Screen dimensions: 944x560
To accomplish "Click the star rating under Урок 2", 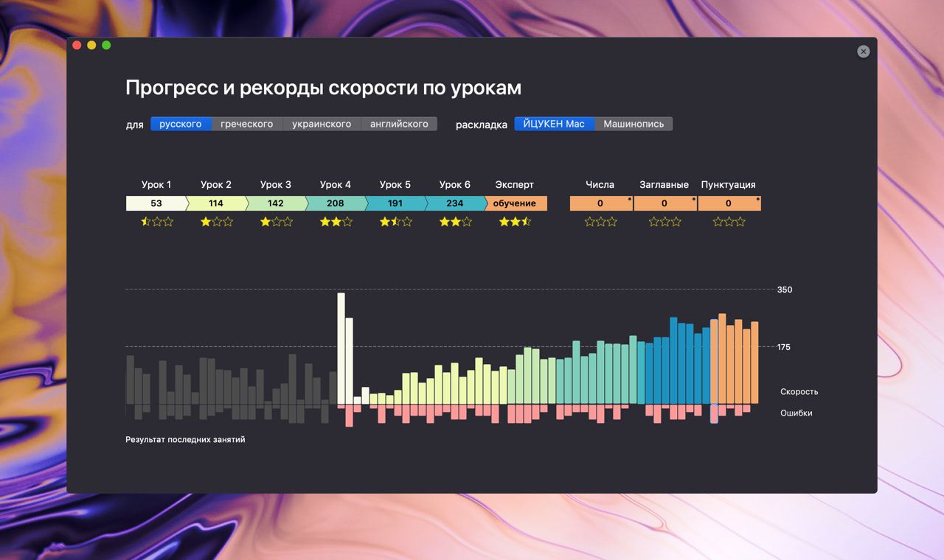I will pos(217,222).
